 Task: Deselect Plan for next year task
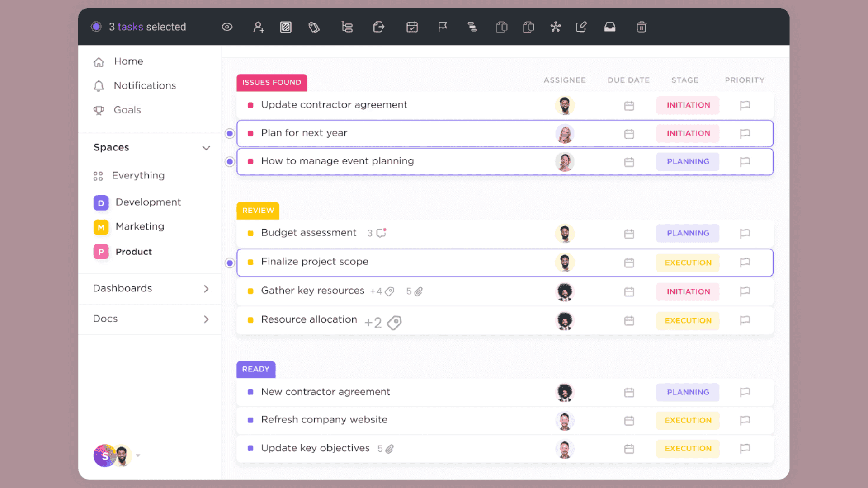tap(230, 133)
